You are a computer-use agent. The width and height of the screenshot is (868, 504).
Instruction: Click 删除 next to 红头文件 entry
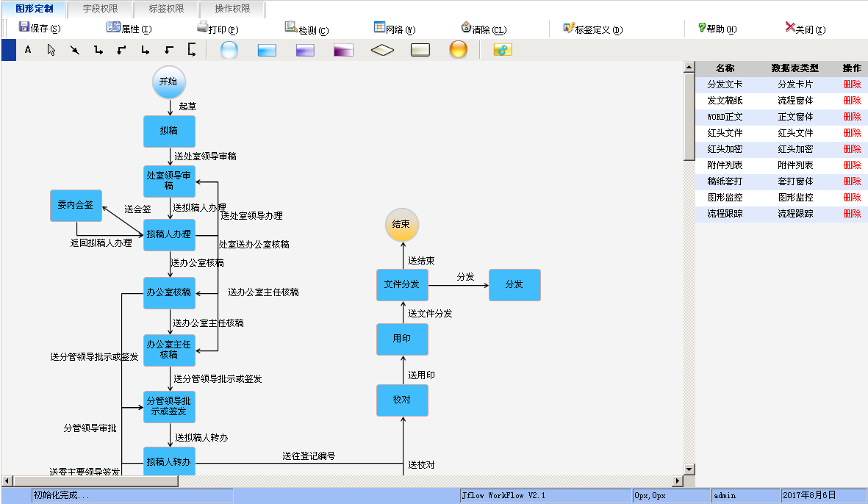(851, 132)
